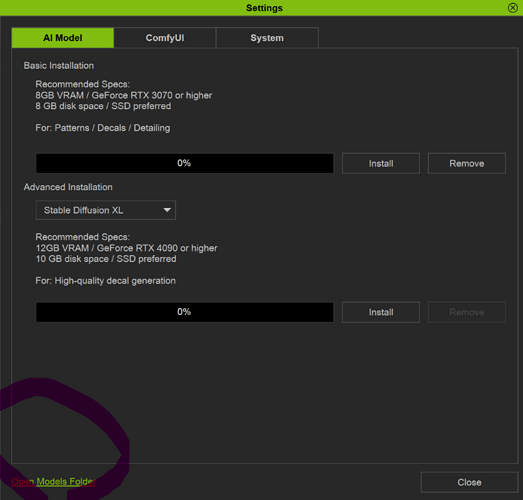523x500 pixels.
Task: Click the RTX 4090 recommended specs line
Action: pos(126,248)
